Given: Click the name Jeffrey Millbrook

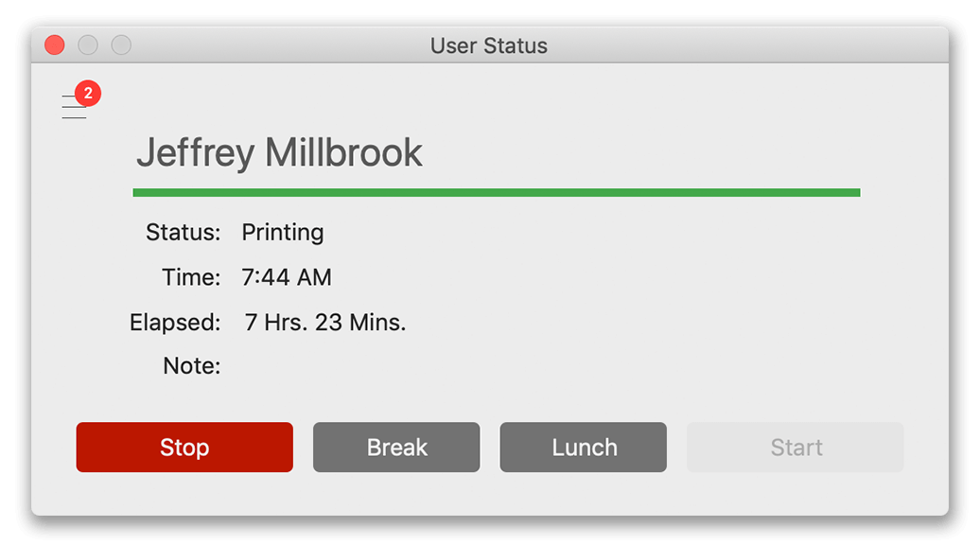Looking at the screenshot, I should point(280,152).
